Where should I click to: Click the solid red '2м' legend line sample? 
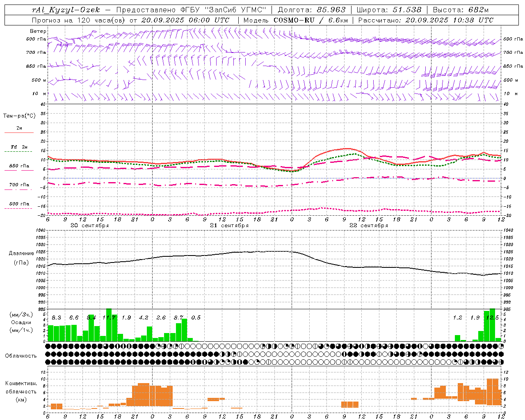[19, 132]
